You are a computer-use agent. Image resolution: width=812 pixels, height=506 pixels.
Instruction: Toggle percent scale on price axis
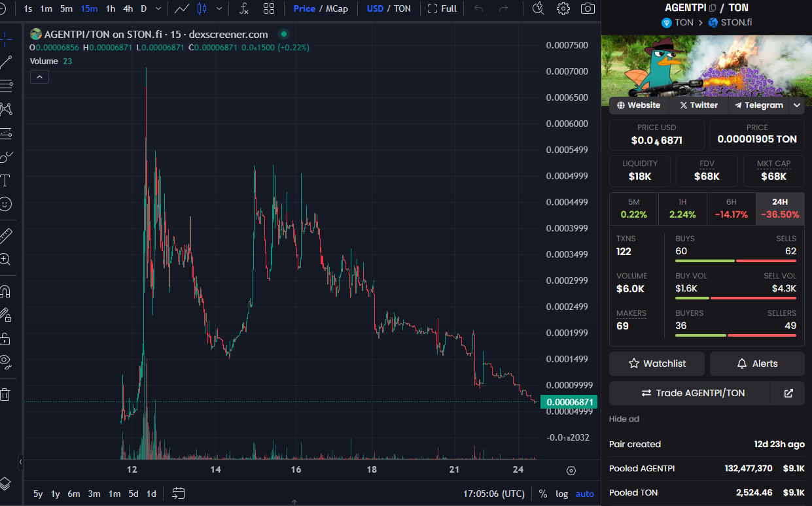[543, 494]
